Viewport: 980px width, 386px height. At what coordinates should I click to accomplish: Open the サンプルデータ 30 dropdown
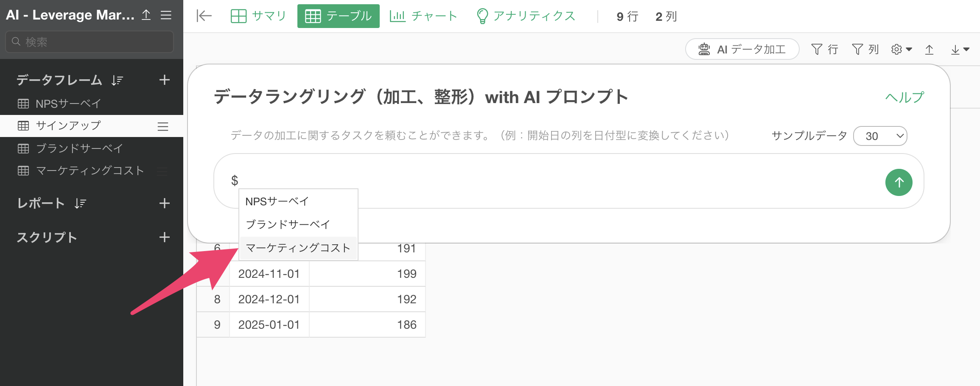(880, 136)
